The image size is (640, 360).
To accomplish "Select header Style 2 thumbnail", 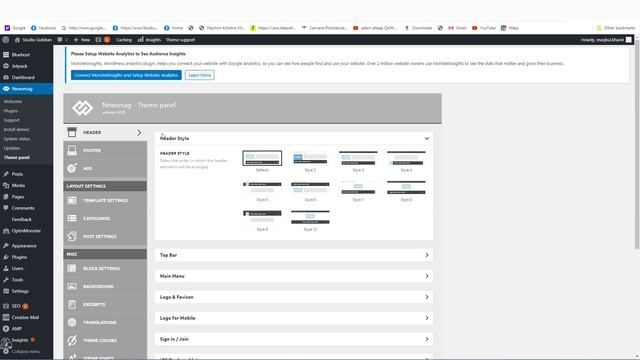I will click(310, 158).
